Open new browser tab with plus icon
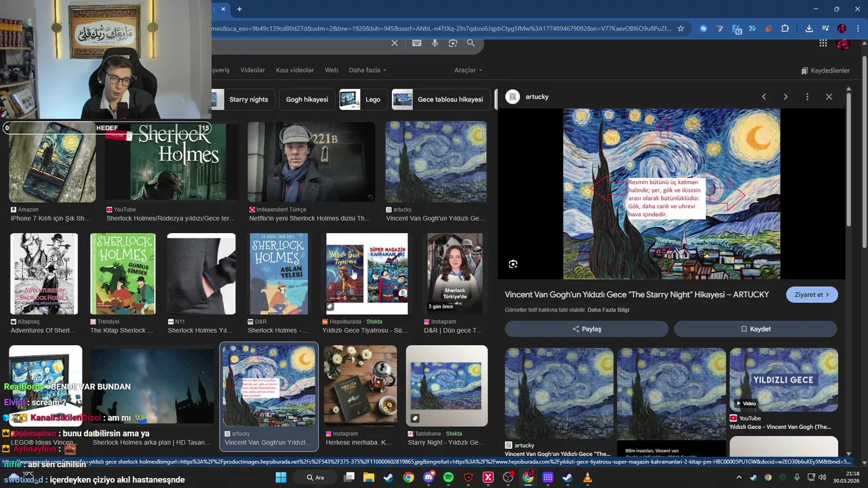The image size is (868, 488). point(239,9)
